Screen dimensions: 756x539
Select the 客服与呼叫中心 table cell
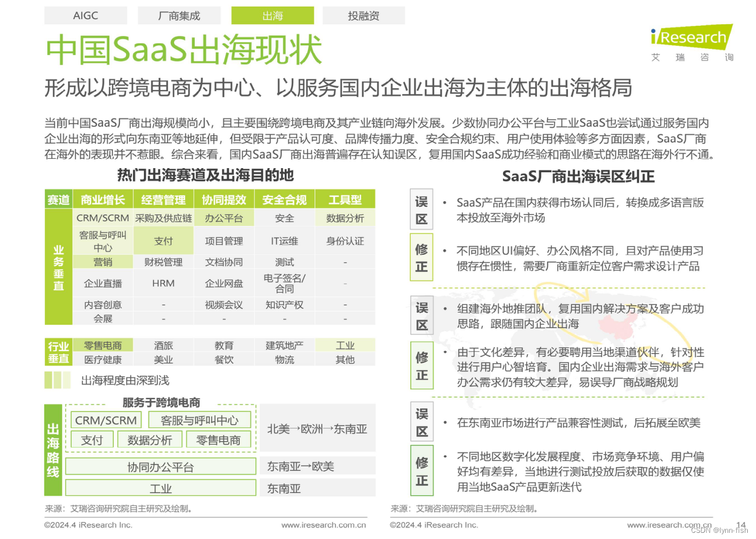pos(103,241)
